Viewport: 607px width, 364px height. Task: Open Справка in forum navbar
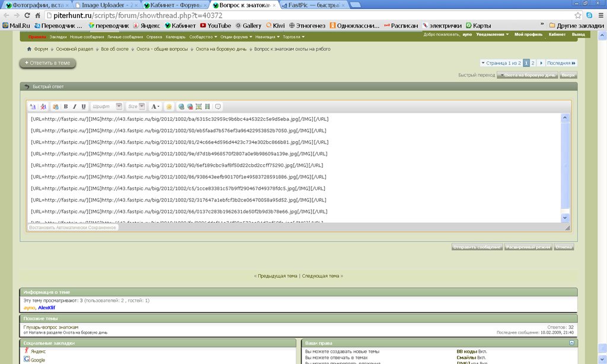click(154, 37)
